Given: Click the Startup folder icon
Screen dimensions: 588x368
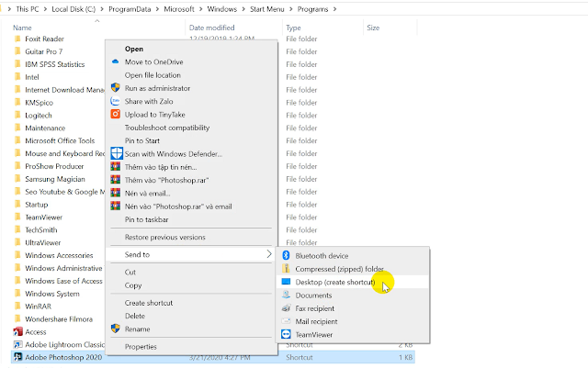Looking at the screenshot, I should (17, 205).
